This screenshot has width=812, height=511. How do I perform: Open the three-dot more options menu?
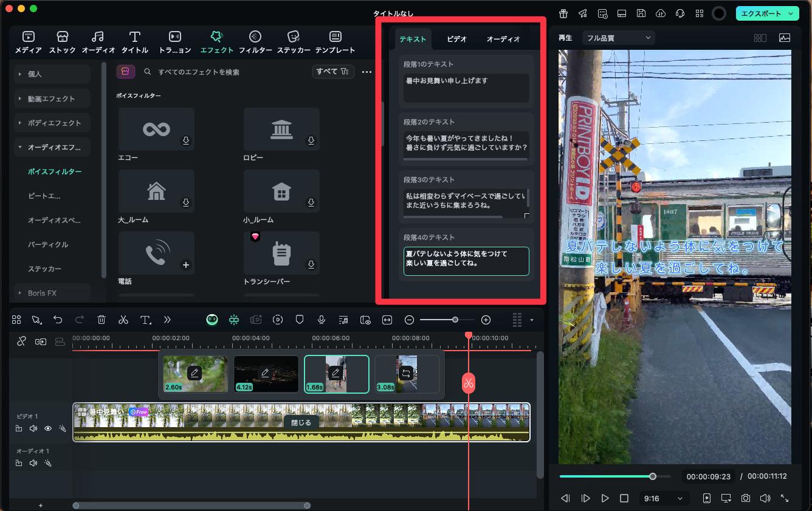click(366, 72)
